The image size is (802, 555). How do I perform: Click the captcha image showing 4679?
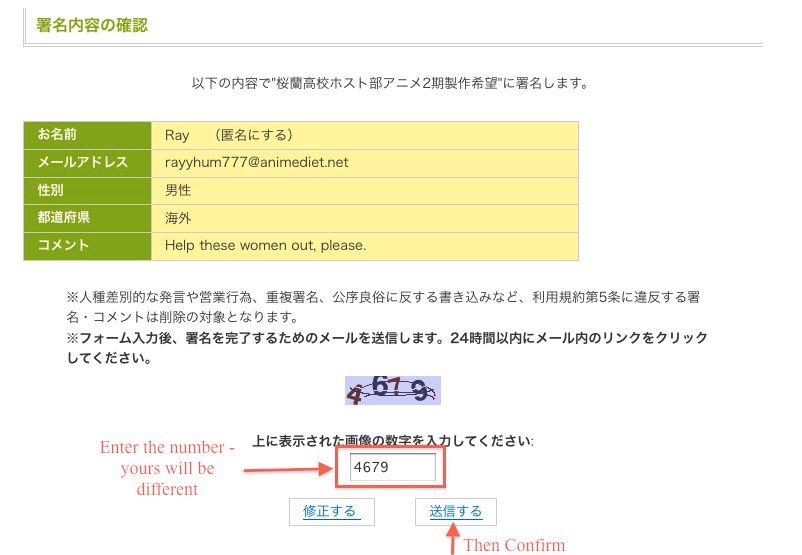click(393, 390)
